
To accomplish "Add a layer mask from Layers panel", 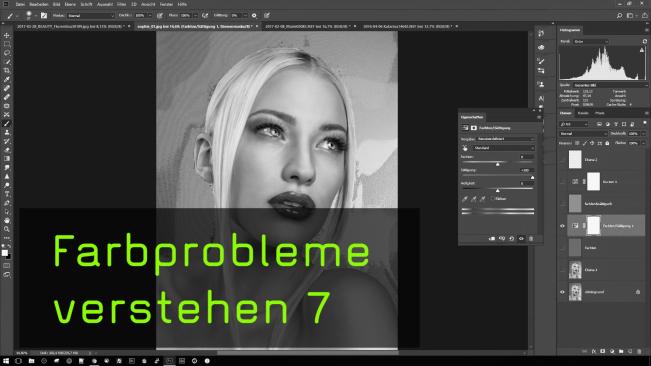I will 603,351.
